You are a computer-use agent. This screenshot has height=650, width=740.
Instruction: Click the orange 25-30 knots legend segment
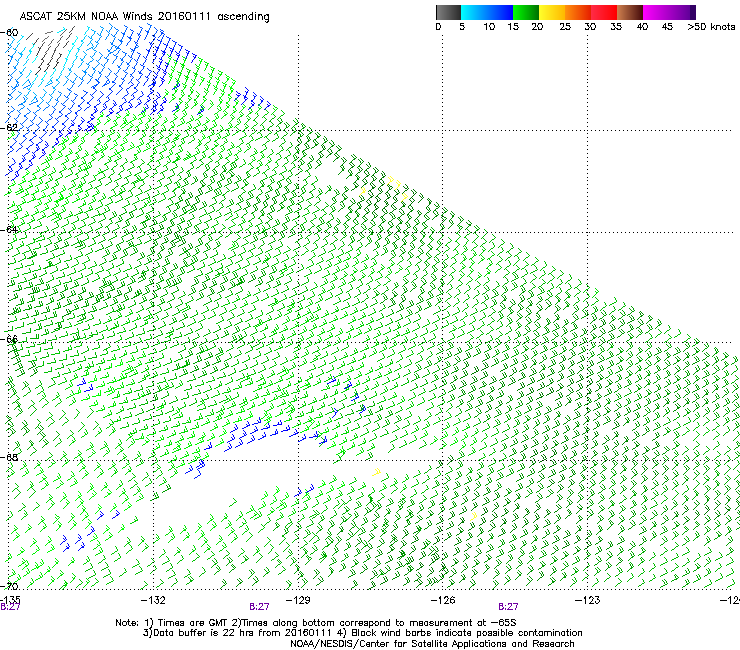tap(578, 12)
